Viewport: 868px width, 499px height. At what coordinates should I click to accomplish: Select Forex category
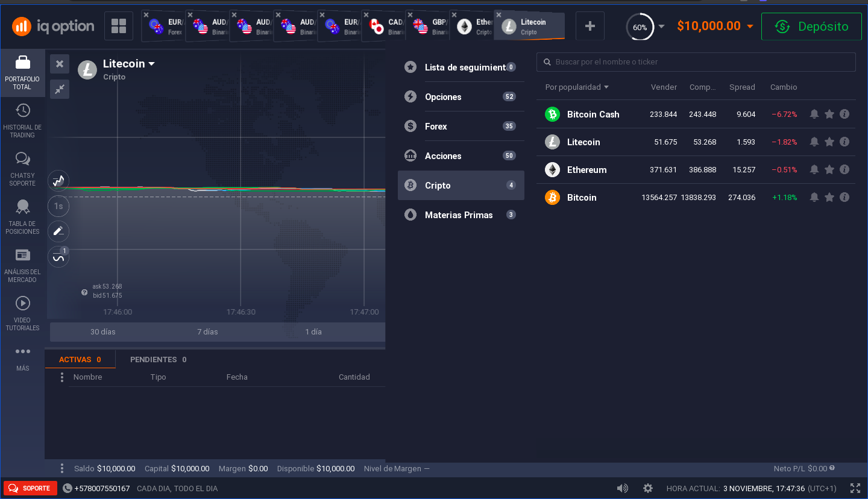point(461,126)
